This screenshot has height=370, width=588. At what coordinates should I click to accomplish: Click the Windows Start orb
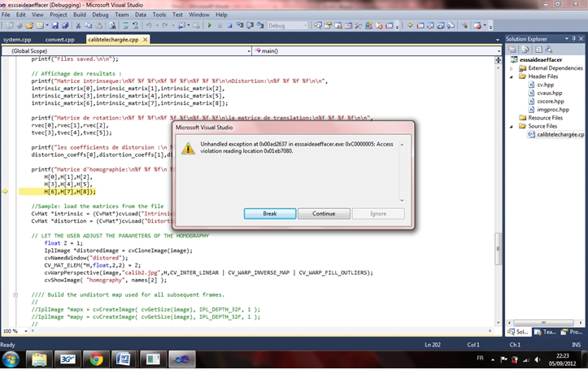pyautogui.click(x=11, y=359)
